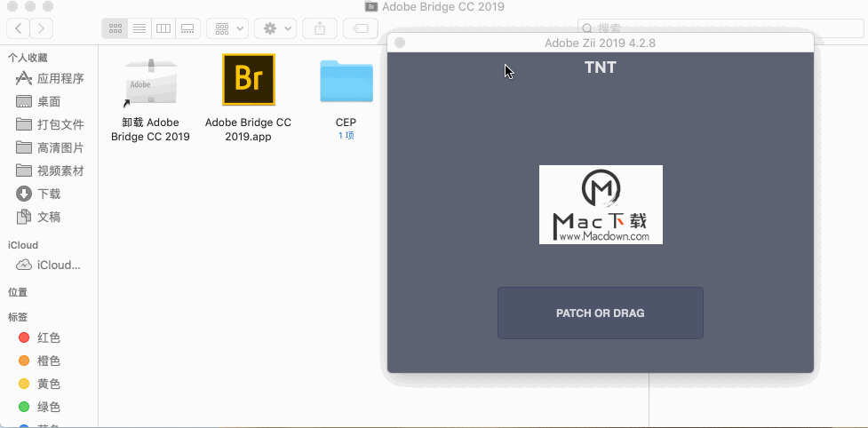Go back in Finder with back arrow
This screenshot has height=428, width=868.
pos(19,28)
